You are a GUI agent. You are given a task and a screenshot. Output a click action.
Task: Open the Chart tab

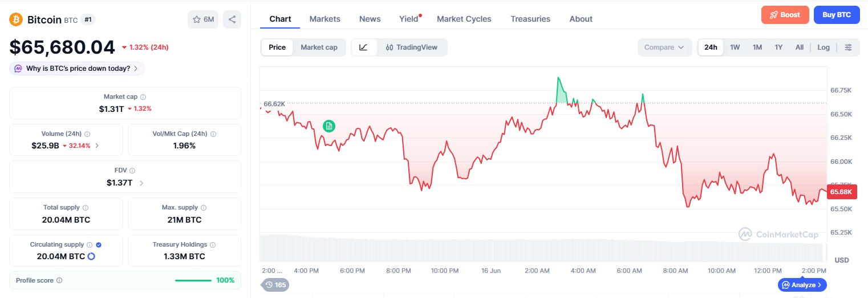click(280, 19)
